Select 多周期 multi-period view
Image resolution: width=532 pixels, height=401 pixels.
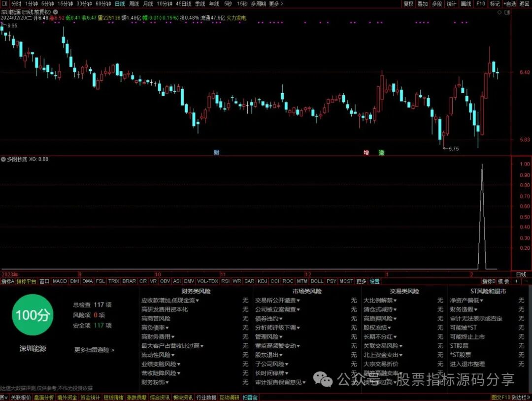258,4
